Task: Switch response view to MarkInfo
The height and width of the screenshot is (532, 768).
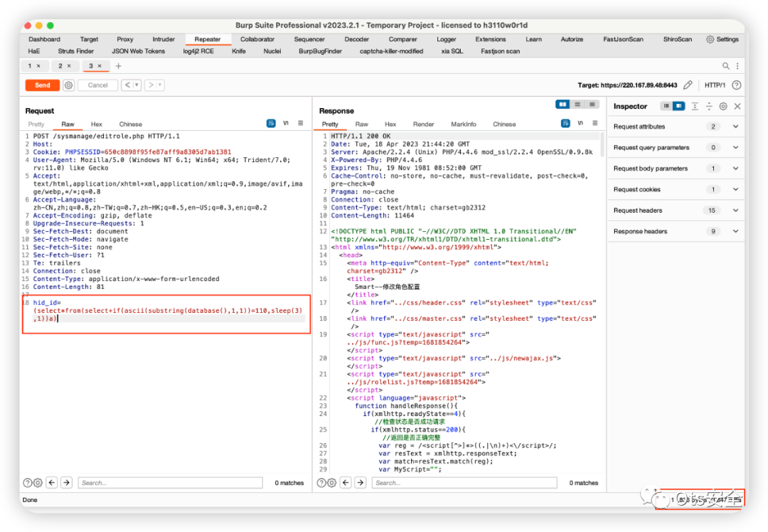Action: tap(464, 124)
